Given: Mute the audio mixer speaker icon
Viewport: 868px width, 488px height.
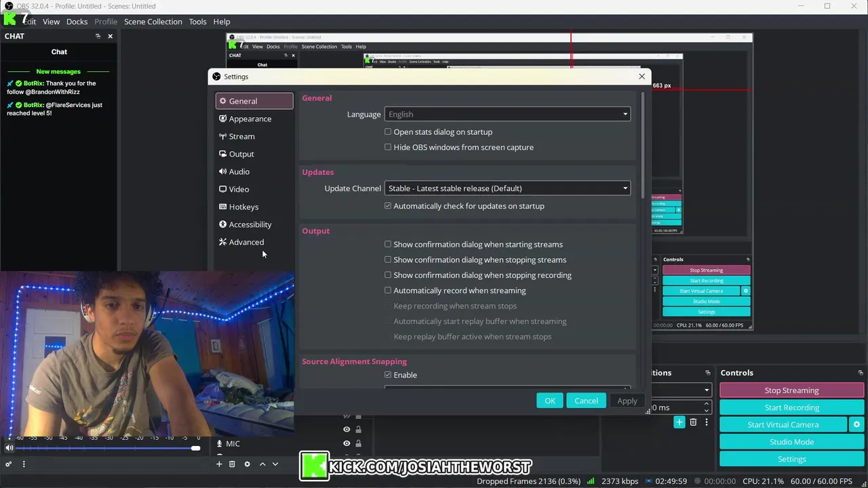Looking at the screenshot, I should (9, 448).
